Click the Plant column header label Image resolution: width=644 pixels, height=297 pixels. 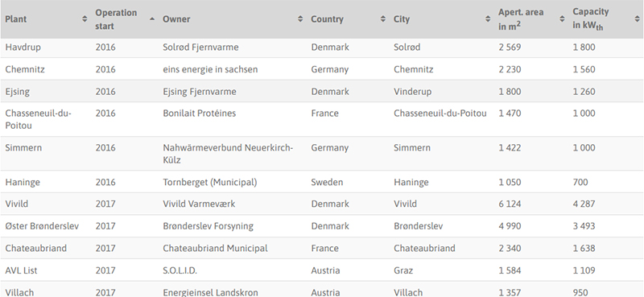[16, 19]
